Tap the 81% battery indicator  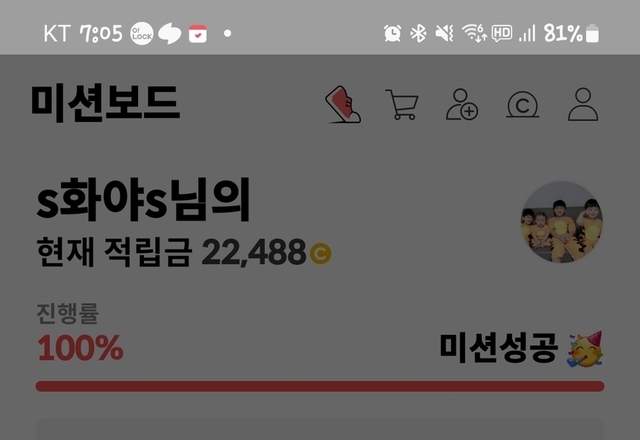(571, 33)
